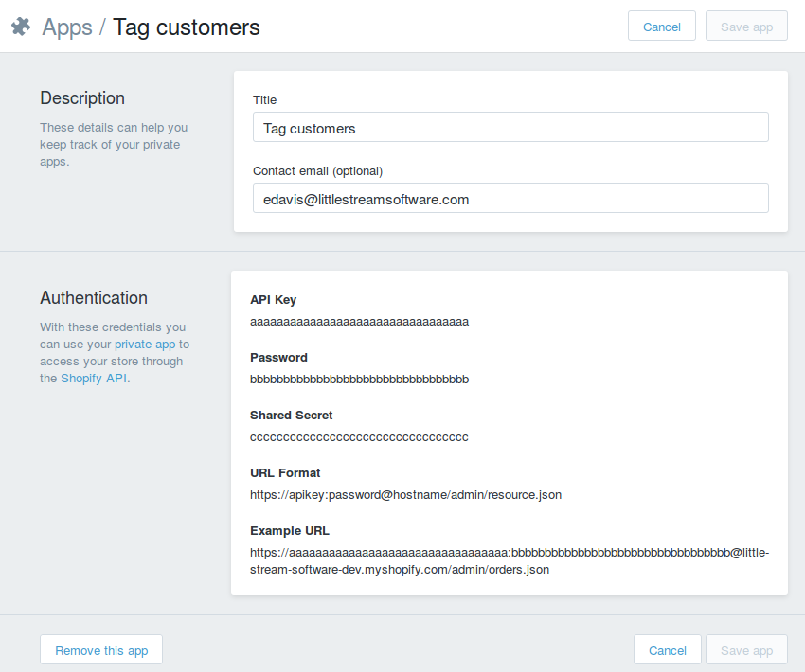This screenshot has width=805, height=672.
Task: Click the URL Format label
Action: (x=285, y=472)
